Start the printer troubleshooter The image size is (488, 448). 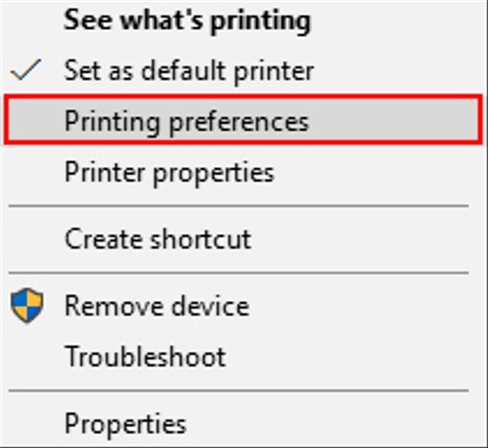click(x=146, y=357)
